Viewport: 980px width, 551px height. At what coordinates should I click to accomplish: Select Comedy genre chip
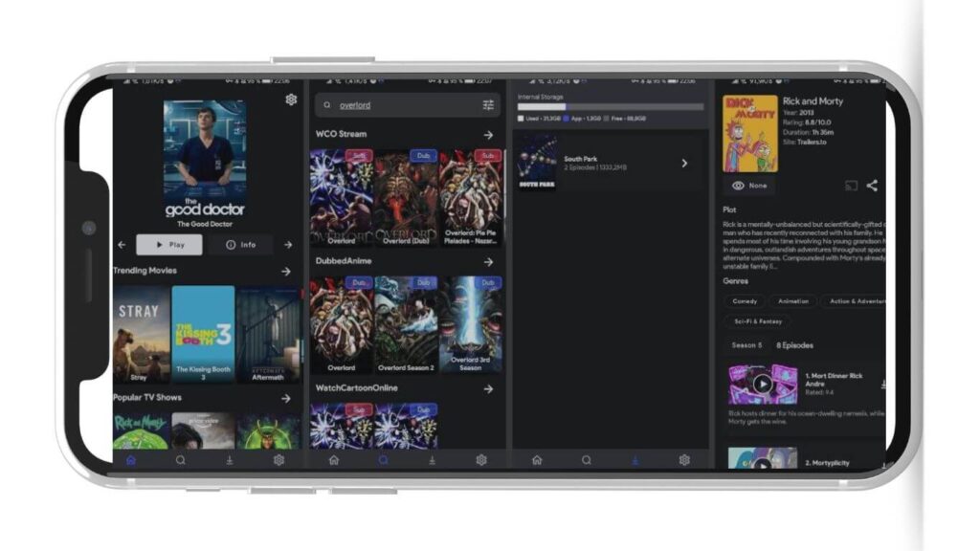[745, 301]
